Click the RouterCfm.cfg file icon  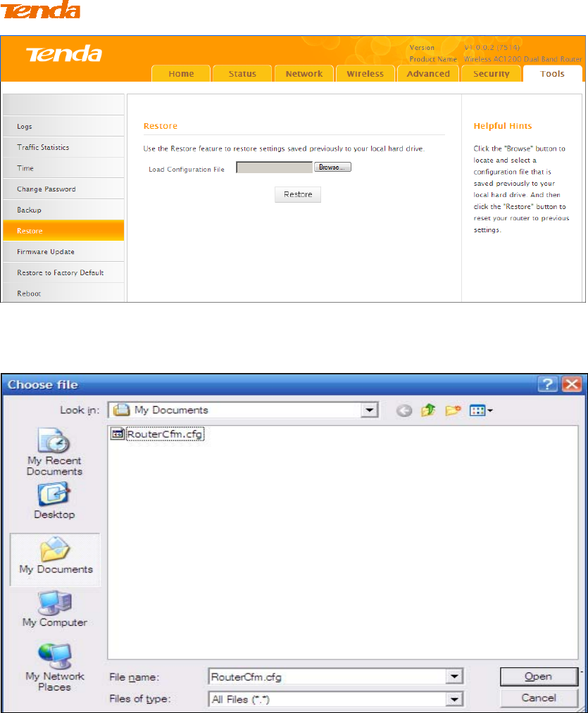[118, 434]
